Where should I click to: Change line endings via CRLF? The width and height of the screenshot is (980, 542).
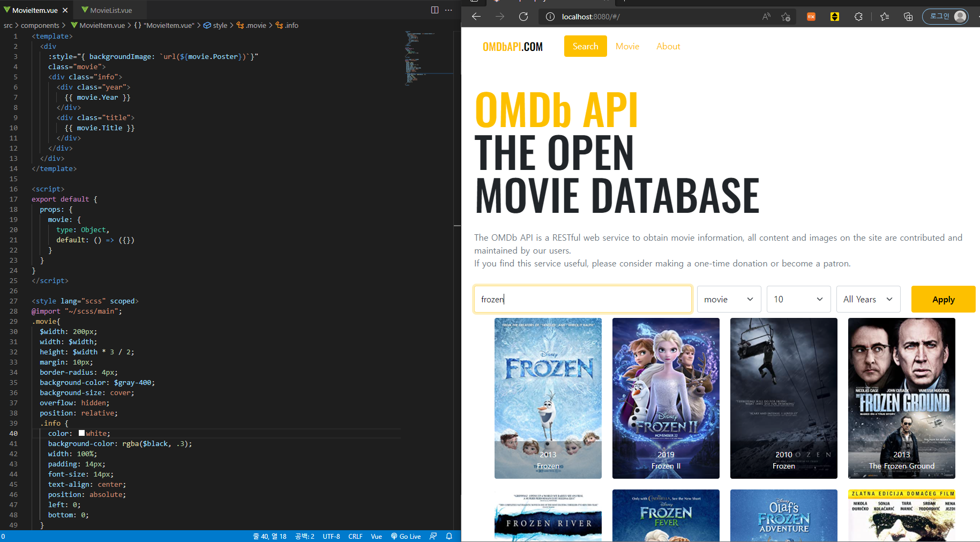coord(355,536)
